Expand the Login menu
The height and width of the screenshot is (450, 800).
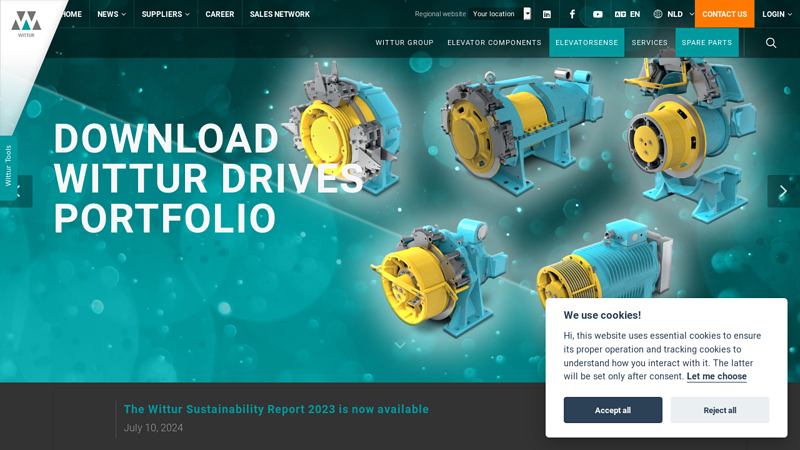tap(777, 14)
